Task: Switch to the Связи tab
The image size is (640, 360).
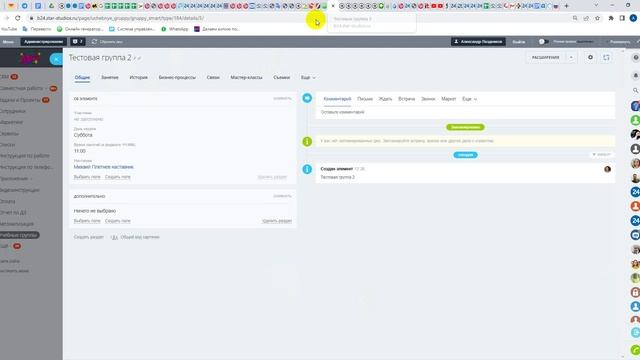Action: point(213,78)
